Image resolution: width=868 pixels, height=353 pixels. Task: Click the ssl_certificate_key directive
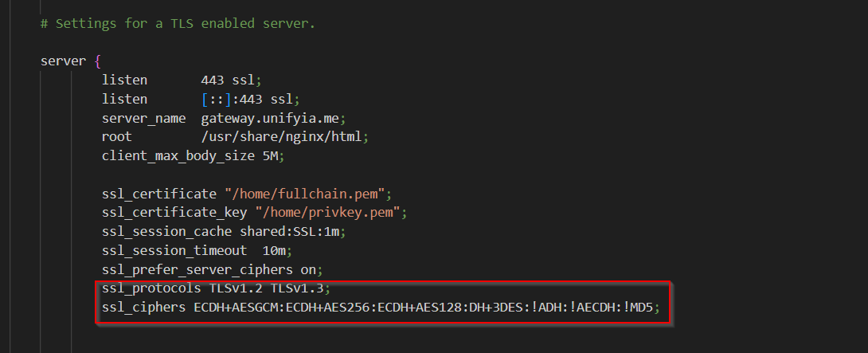click(170, 213)
